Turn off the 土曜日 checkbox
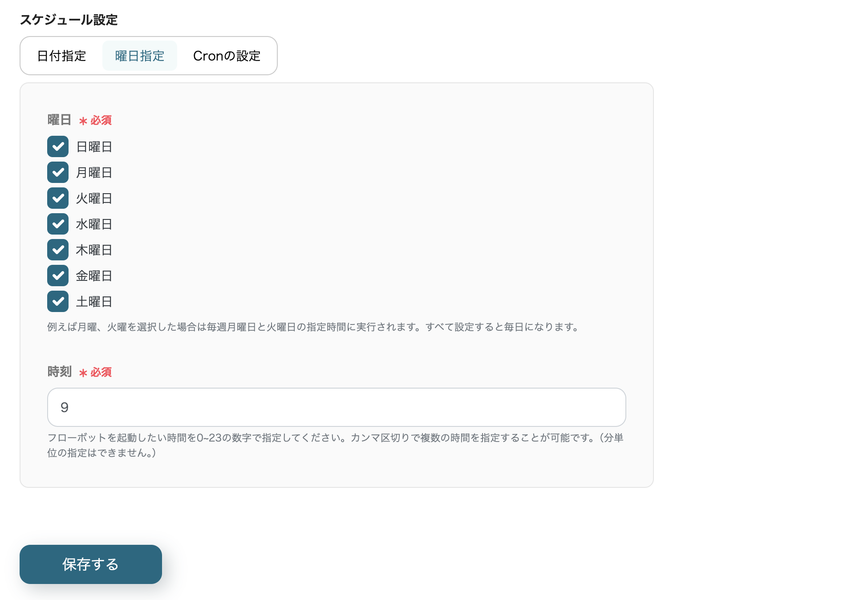 click(58, 301)
